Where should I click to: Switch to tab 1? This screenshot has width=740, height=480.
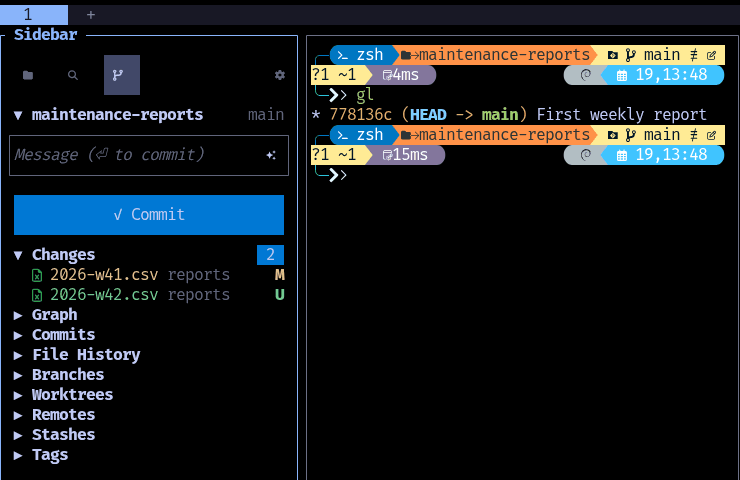(34, 15)
